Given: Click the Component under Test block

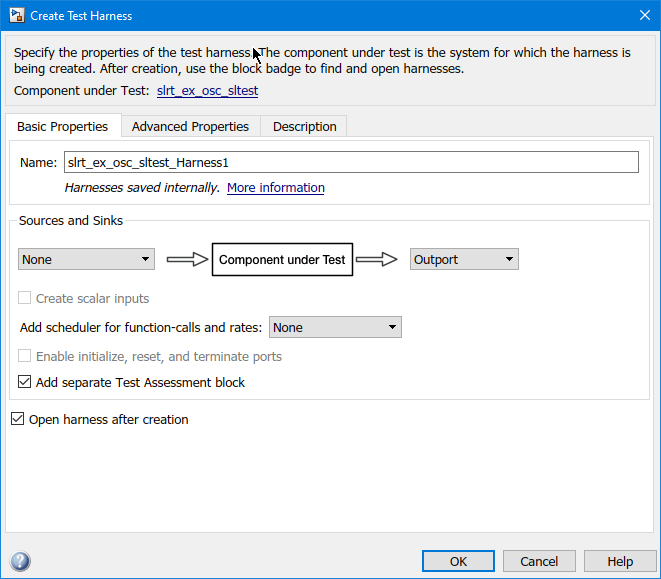Looking at the screenshot, I should pos(282,259).
